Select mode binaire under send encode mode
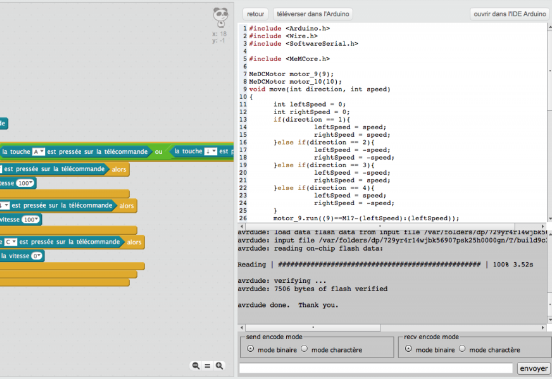 tap(250, 349)
